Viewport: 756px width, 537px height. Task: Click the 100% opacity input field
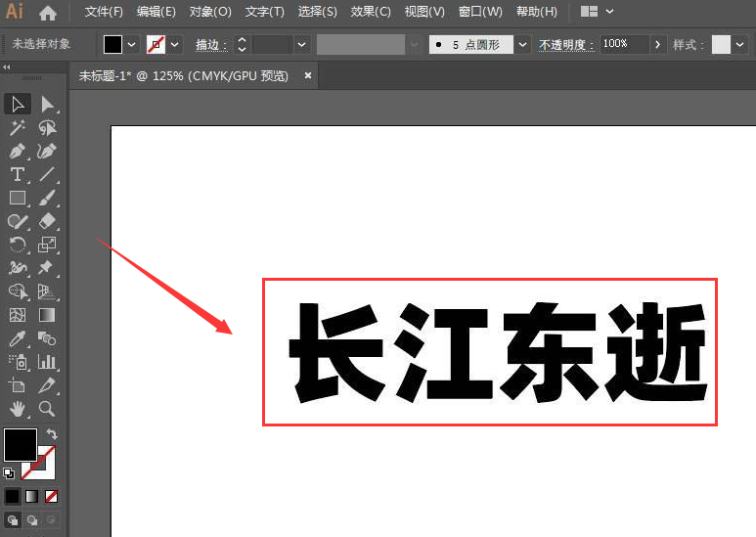pyautogui.click(x=623, y=45)
